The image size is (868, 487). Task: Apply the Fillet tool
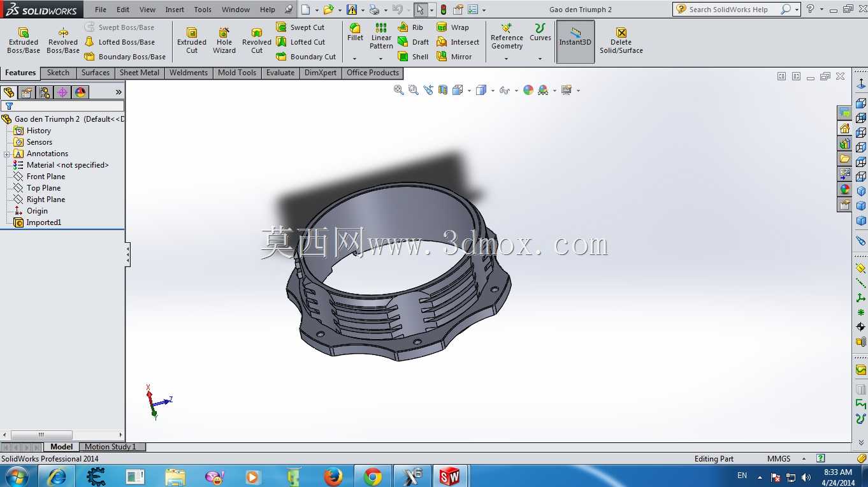coord(355,33)
